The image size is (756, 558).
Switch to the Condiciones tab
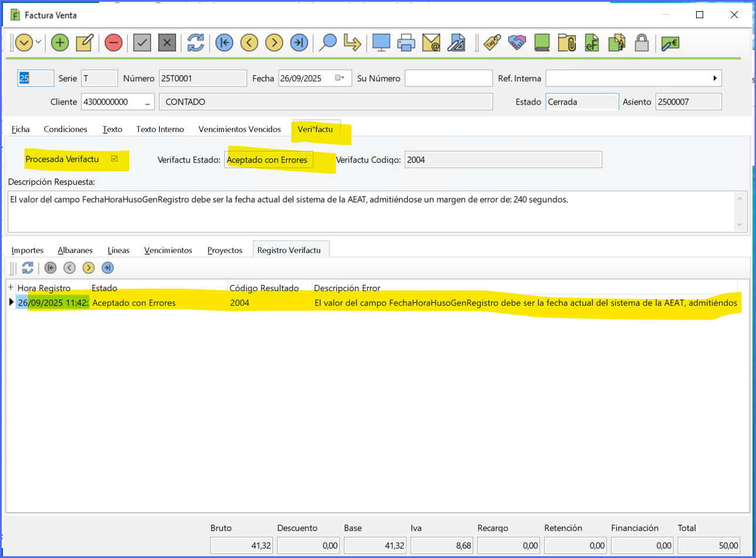pos(66,129)
